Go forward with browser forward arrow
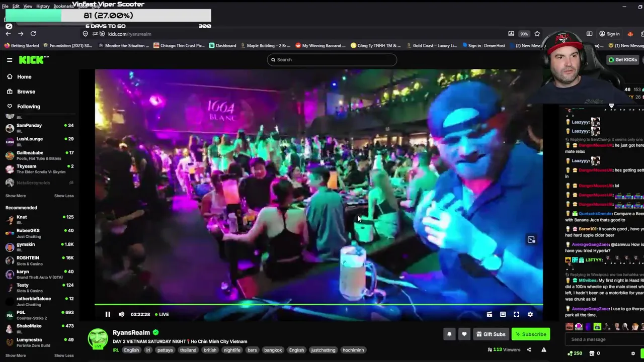 (21, 34)
